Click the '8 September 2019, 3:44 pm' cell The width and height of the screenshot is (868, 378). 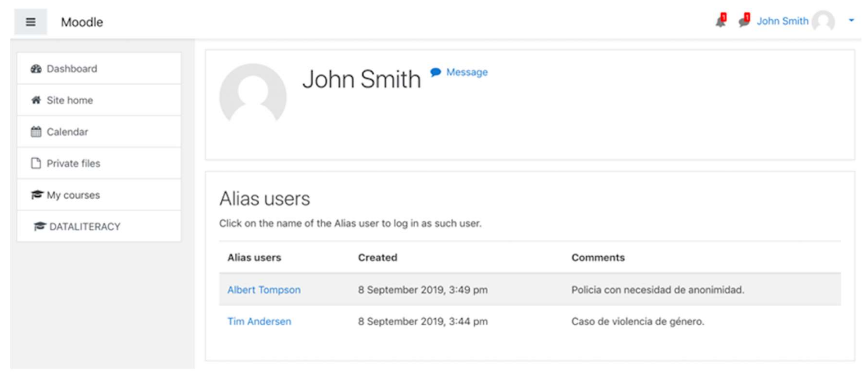coord(423,321)
